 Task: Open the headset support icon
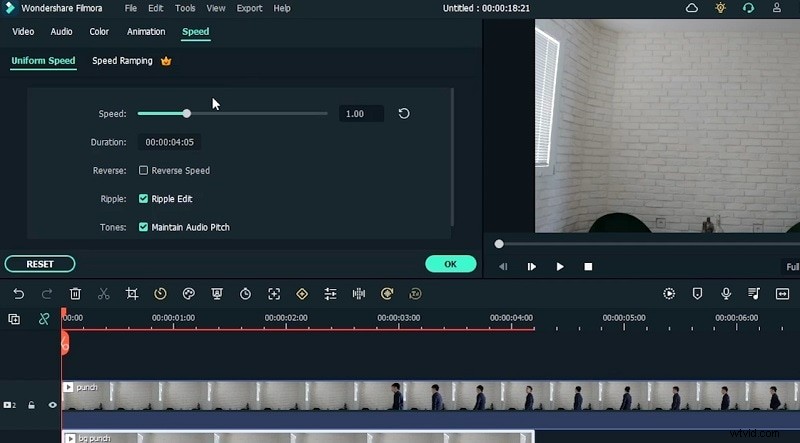(x=748, y=8)
